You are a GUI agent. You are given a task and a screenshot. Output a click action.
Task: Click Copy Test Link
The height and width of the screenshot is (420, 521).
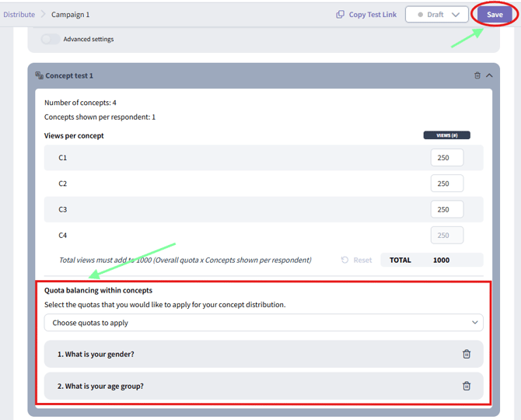point(372,15)
